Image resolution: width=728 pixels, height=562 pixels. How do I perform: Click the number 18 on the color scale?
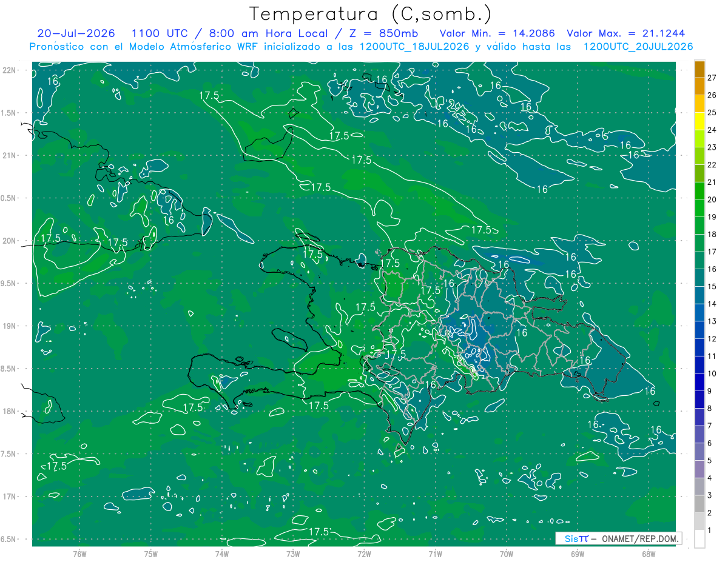coord(712,235)
